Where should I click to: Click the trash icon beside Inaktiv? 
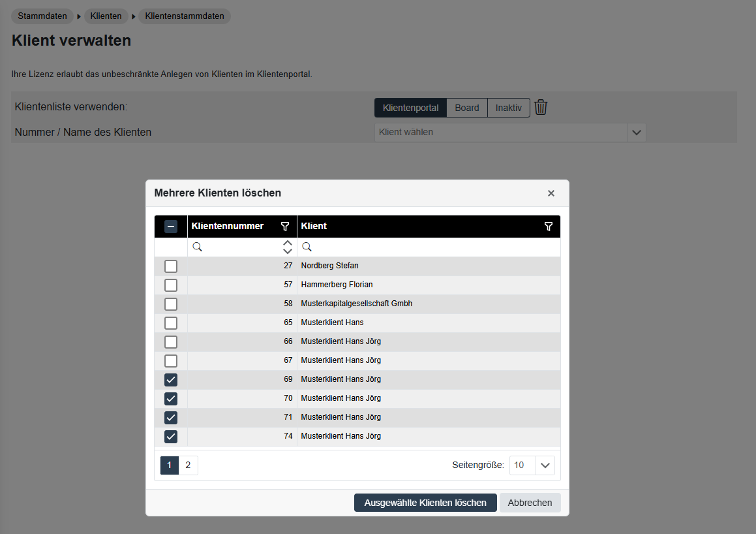[x=540, y=108]
